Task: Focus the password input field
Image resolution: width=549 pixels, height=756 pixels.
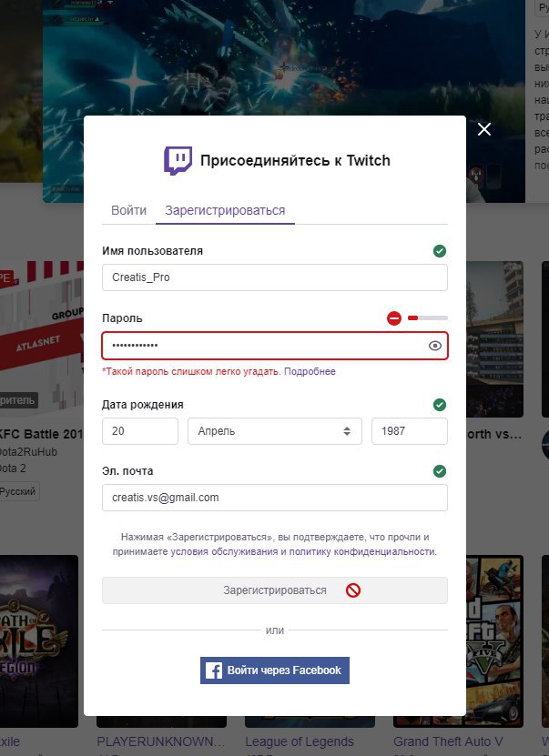Action: (275, 346)
